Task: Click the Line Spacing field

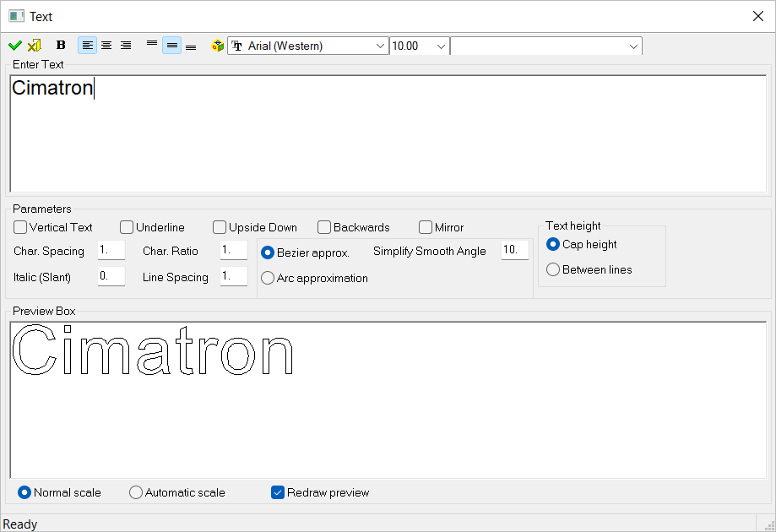Action: tap(234, 276)
